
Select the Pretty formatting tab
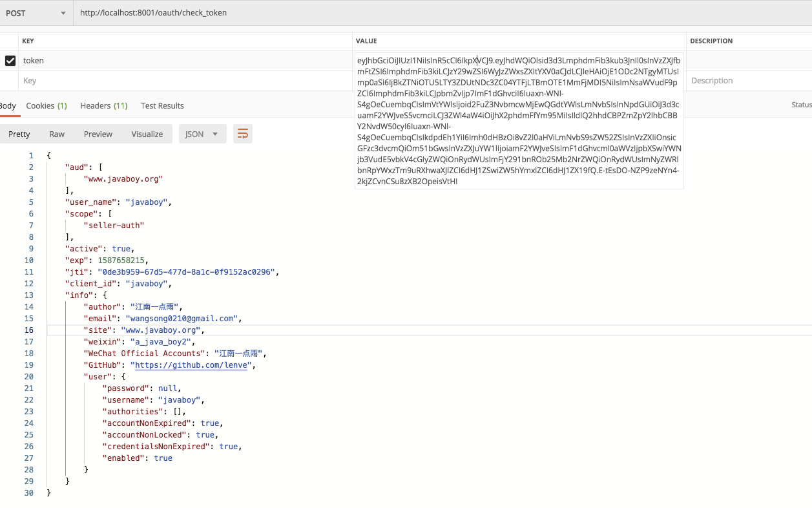pos(19,134)
